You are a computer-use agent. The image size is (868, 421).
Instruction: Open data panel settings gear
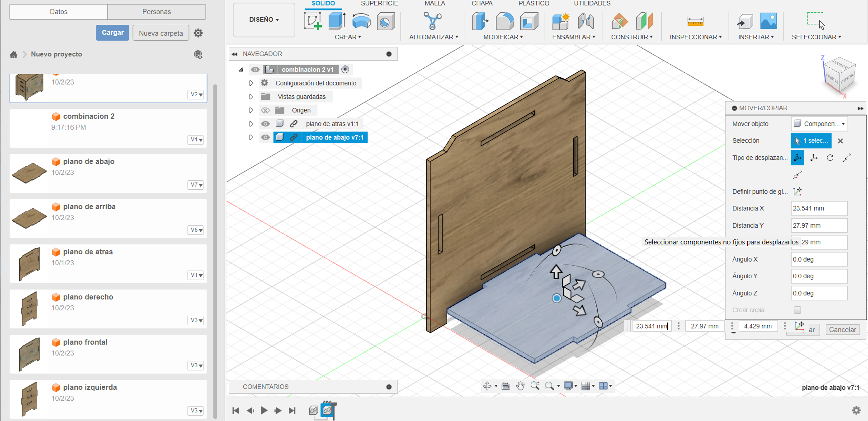[198, 33]
